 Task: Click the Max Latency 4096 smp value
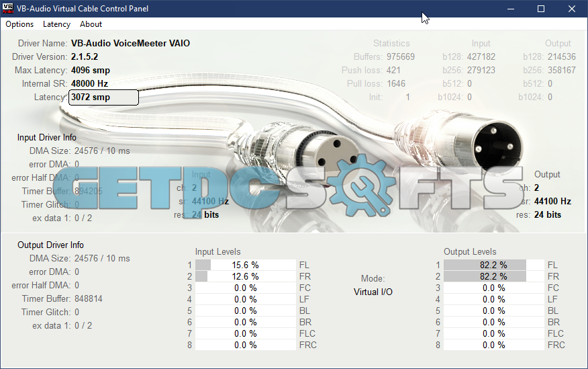91,70
